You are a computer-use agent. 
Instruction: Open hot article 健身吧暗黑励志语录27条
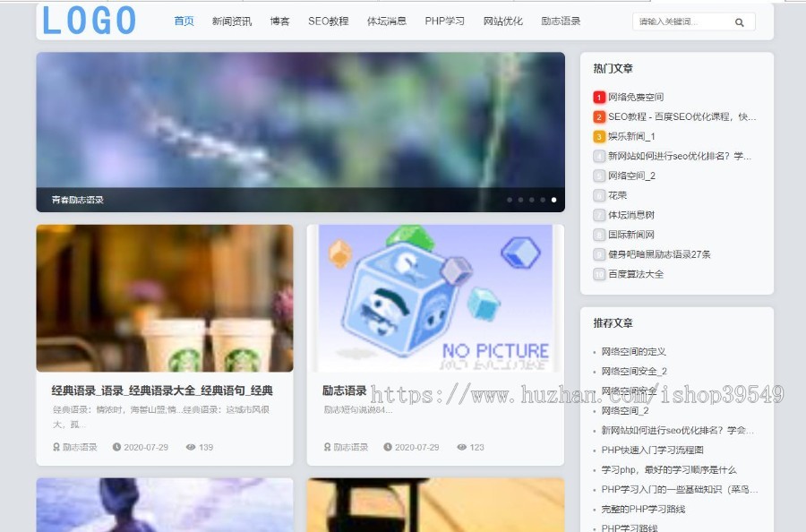click(659, 254)
